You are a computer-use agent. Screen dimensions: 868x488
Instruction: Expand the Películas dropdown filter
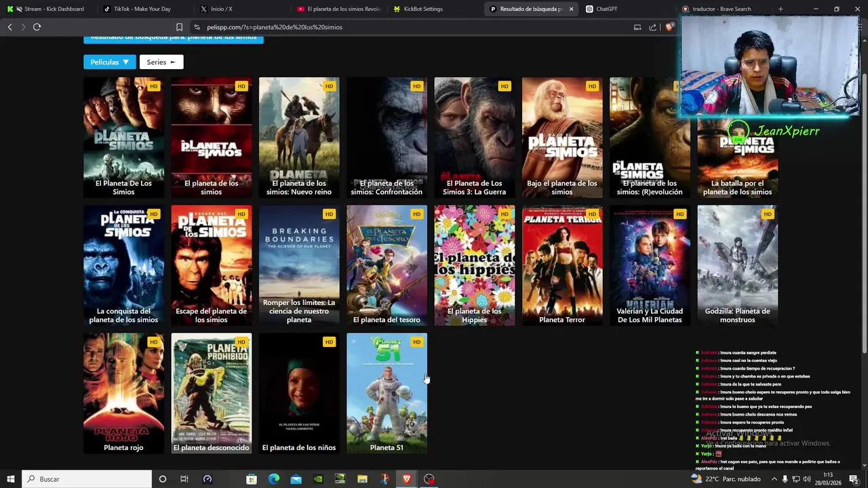tap(110, 62)
